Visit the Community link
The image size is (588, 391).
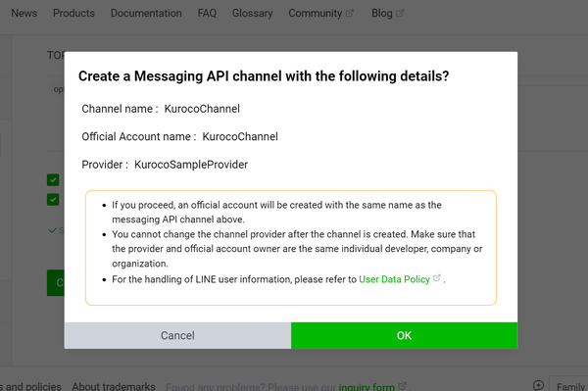[315, 13]
